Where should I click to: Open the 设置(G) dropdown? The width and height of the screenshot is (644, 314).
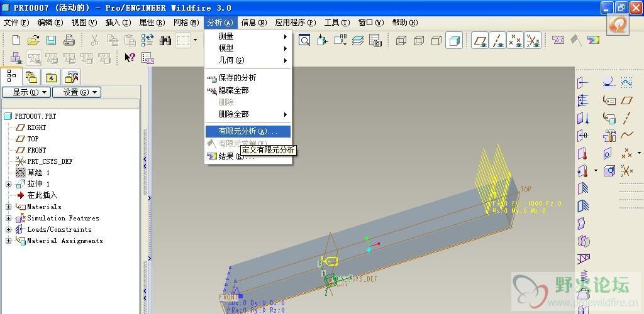pyautogui.click(x=76, y=92)
